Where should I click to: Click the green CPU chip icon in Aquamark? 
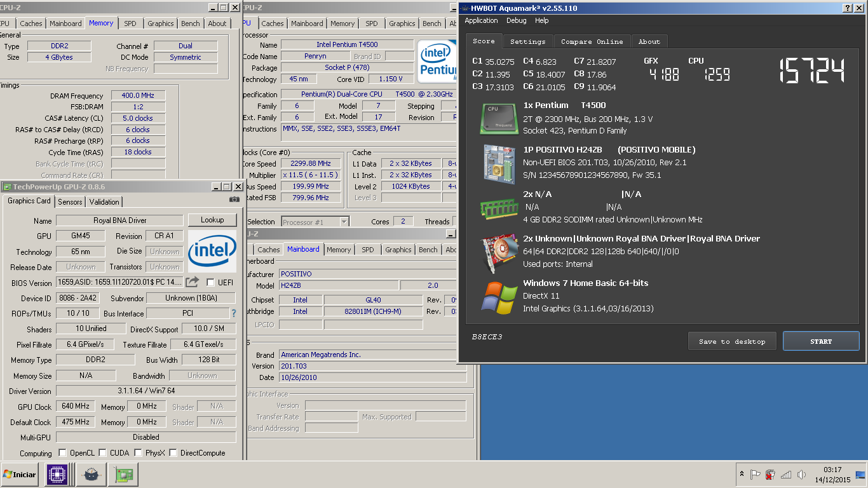coord(498,118)
